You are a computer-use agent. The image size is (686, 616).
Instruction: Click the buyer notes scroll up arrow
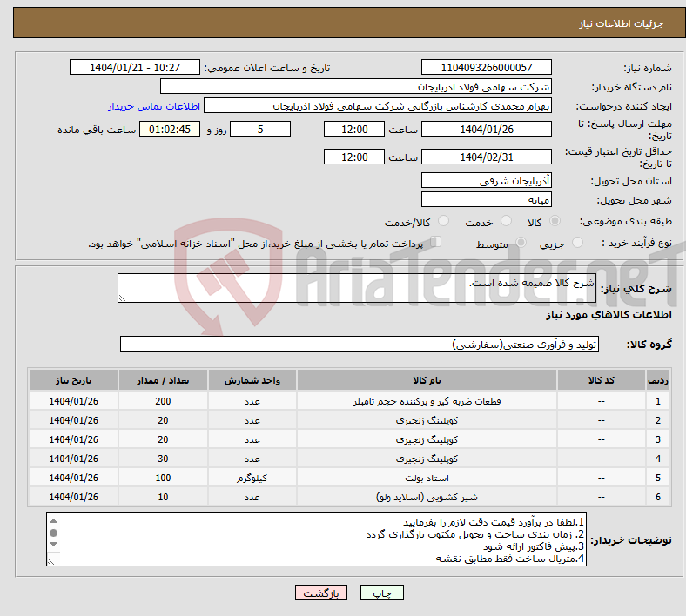point(53,520)
